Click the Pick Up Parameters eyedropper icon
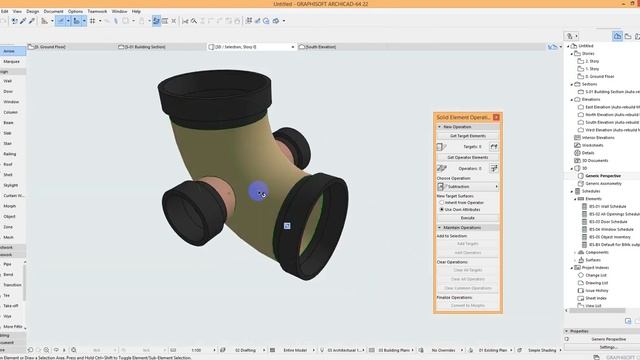Viewport: 640px width, 360px height. pyautogui.click(x=23, y=21)
